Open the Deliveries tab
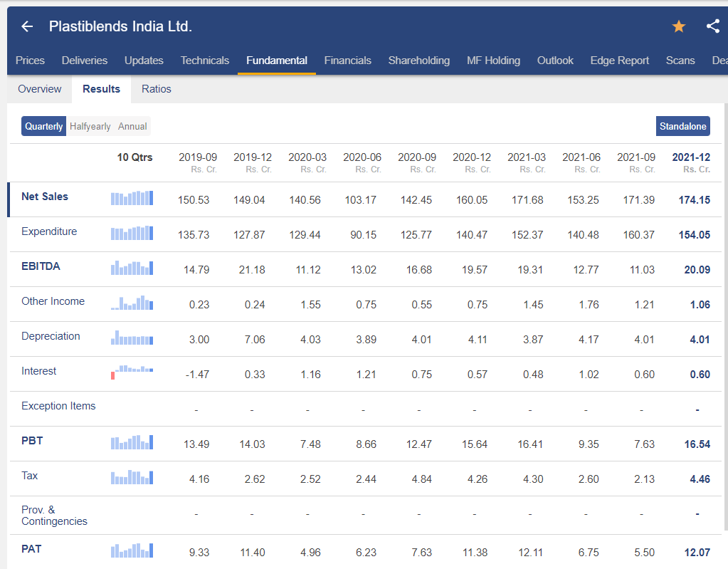Viewport: 728px width, 569px height. [x=85, y=61]
